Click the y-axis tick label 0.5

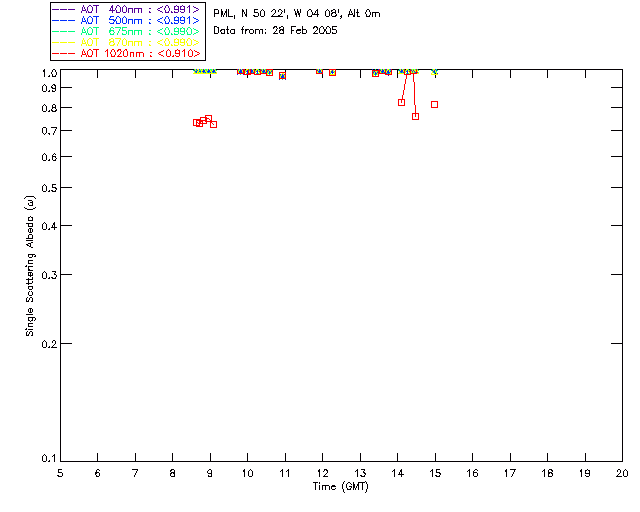(49, 188)
